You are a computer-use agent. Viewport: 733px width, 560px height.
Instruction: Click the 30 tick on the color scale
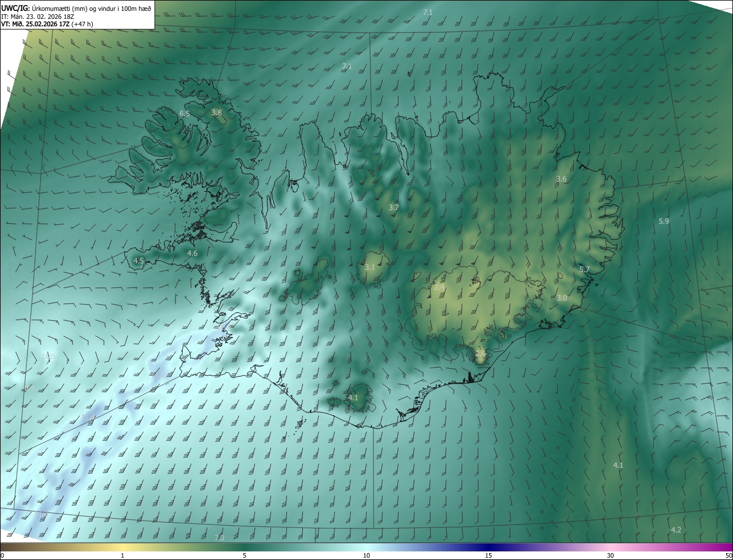(610, 555)
